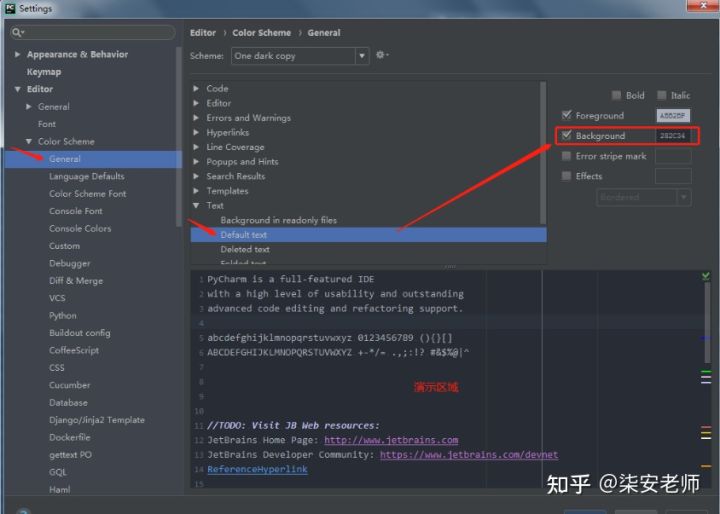Click the PyCharm icon in title bar
Image resolution: width=720 pixels, height=514 pixels.
coord(10,9)
